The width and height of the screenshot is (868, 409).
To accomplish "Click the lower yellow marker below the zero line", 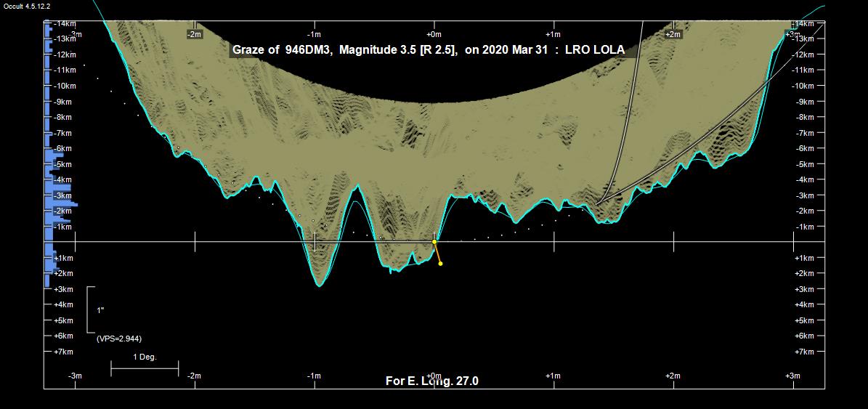I will point(440,264).
